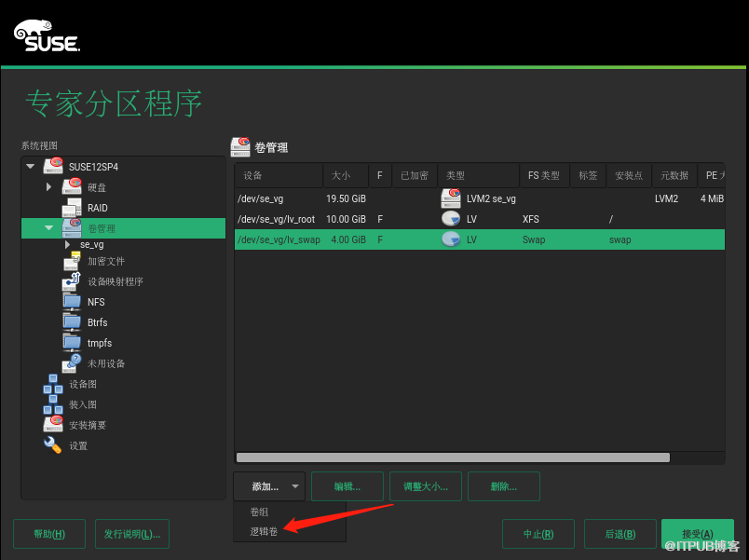This screenshot has height=560, width=749.
Task: Click the LV icon in lv_swap row
Action: tap(451, 239)
